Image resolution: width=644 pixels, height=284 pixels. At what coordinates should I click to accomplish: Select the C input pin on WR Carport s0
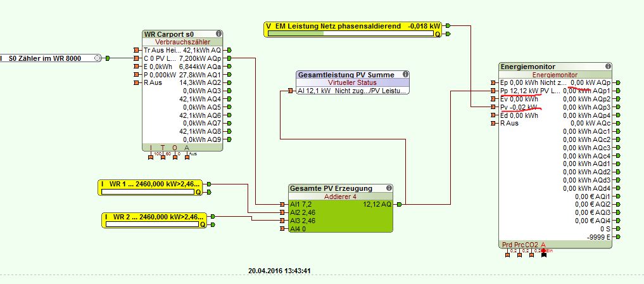pyautogui.click(x=136, y=58)
